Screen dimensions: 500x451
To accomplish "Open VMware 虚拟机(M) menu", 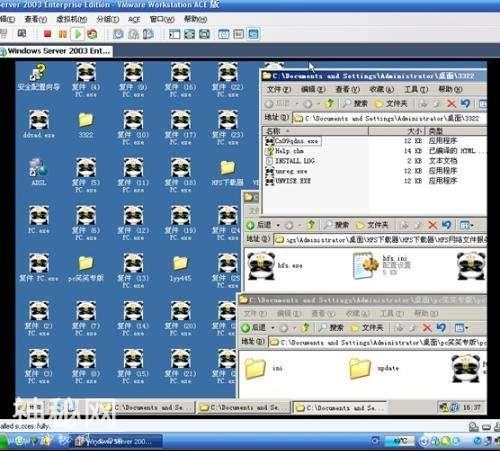I will click(x=71, y=19).
